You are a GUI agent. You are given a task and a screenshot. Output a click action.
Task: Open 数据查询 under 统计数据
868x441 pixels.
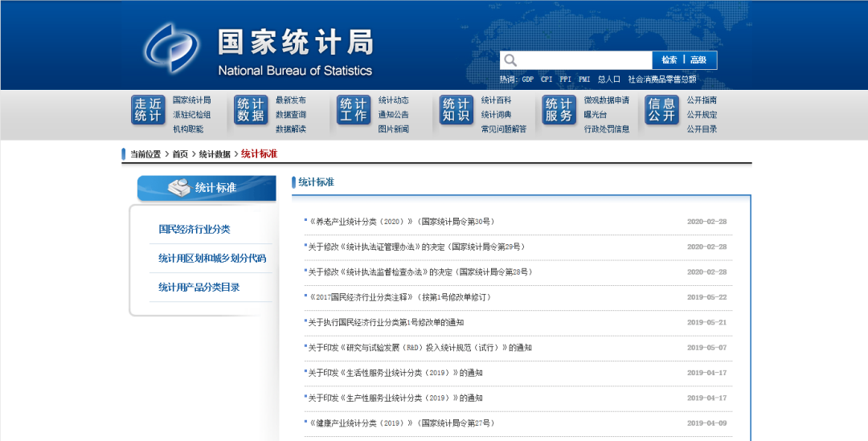(x=291, y=115)
